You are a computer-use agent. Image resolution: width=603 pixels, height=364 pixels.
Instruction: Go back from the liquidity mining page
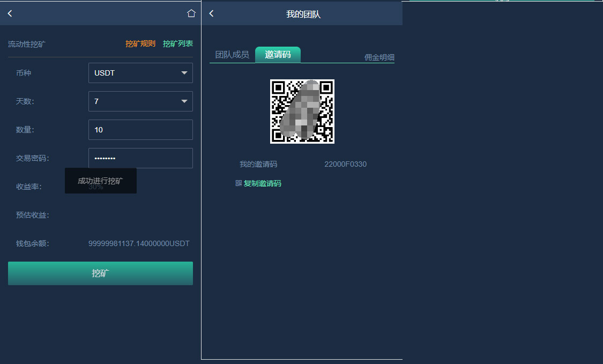point(10,13)
